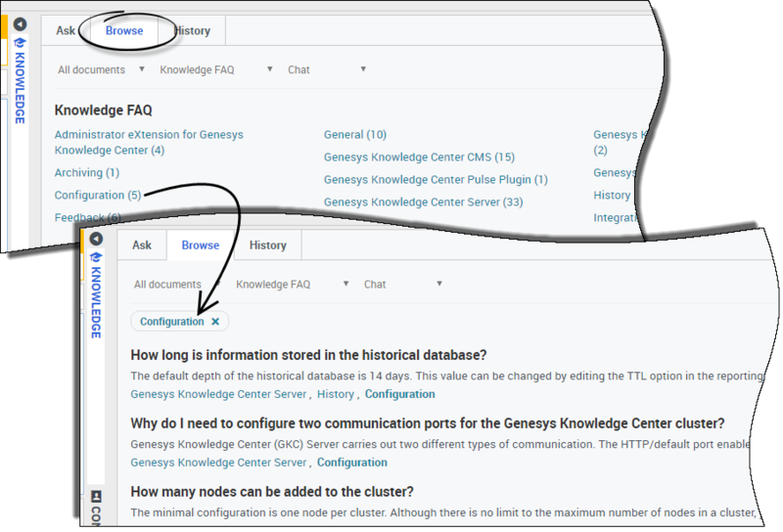Collapse the lower Knowledge panel with the arrow icon

click(96, 239)
